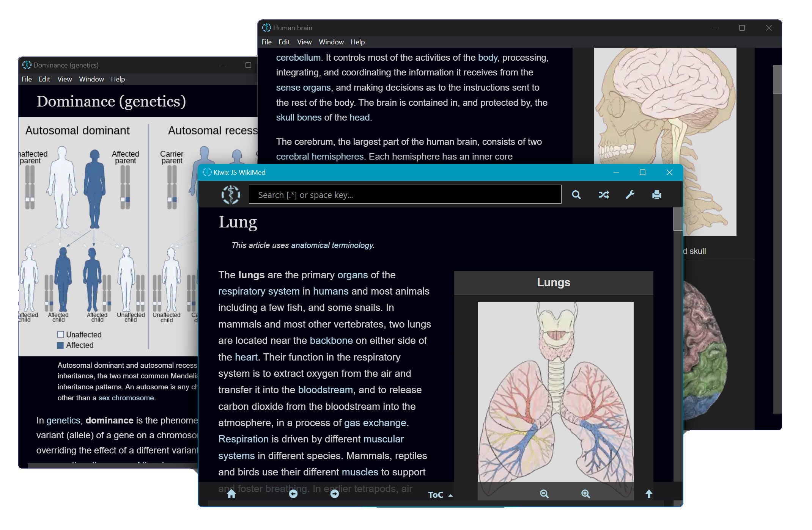Follow the 'gas exchange' link
The image size is (812, 530).
tap(375, 423)
